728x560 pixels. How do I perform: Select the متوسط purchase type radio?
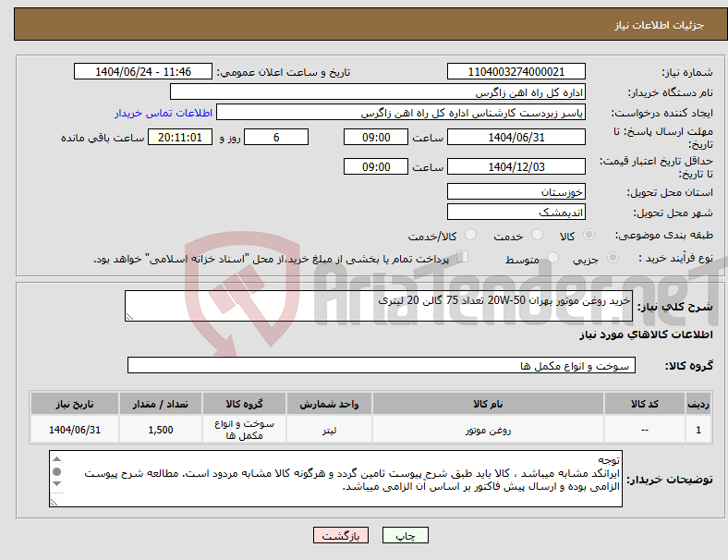click(x=552, y=258)
